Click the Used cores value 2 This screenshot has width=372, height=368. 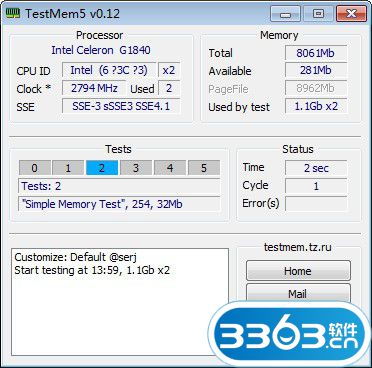point(169,88)
